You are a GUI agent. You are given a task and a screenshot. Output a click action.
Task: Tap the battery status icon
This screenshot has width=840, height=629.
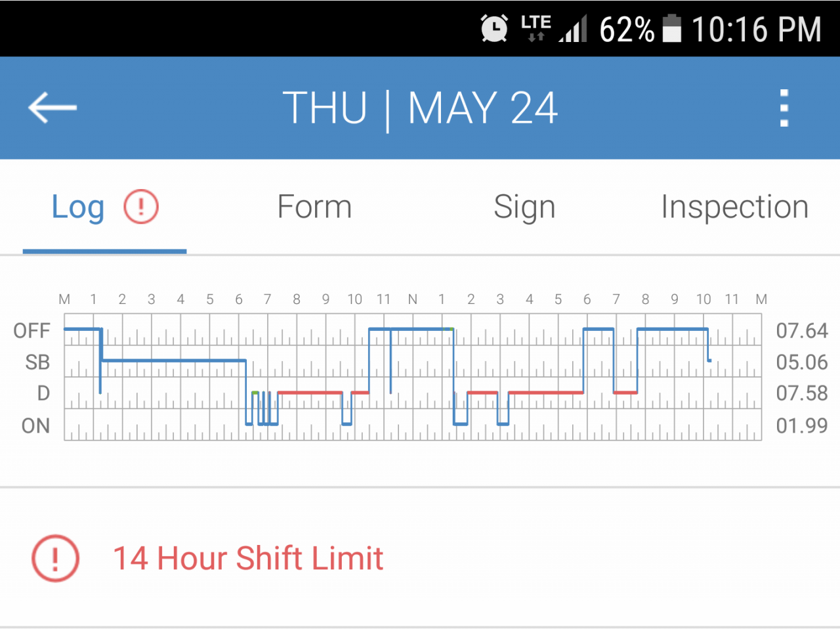672,29
